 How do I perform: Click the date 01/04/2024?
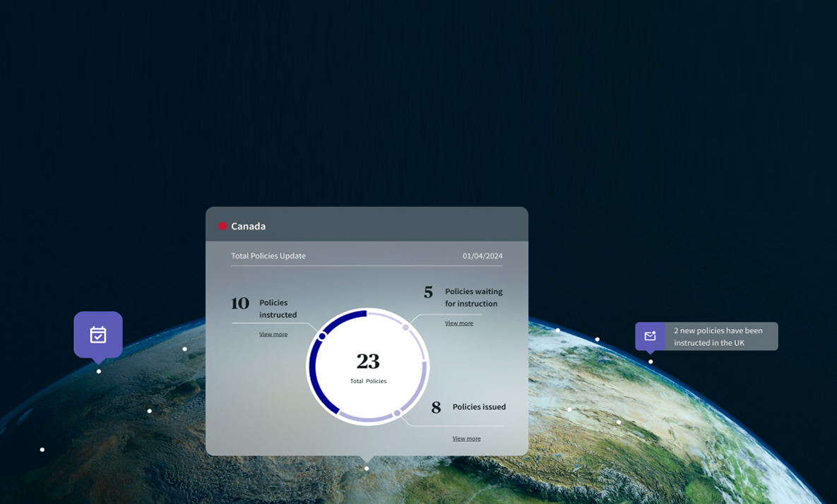(x=482, y=256)
